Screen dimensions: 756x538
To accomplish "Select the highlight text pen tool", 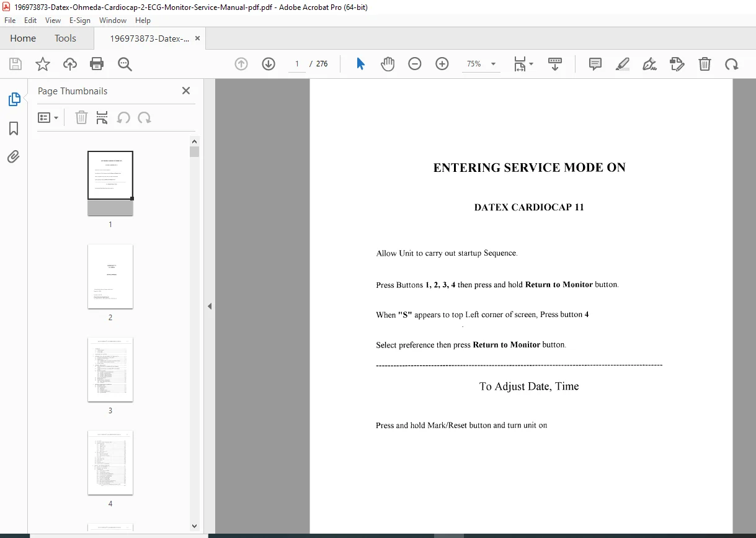I will 623,64.
